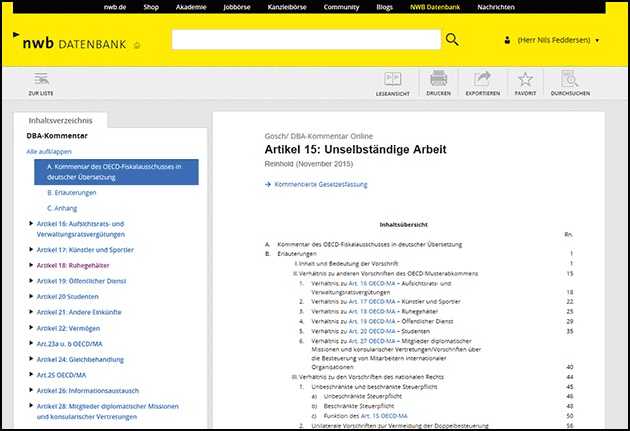Click the magnifier search icon
Viewport: 630px width, 431px height.
452,40
